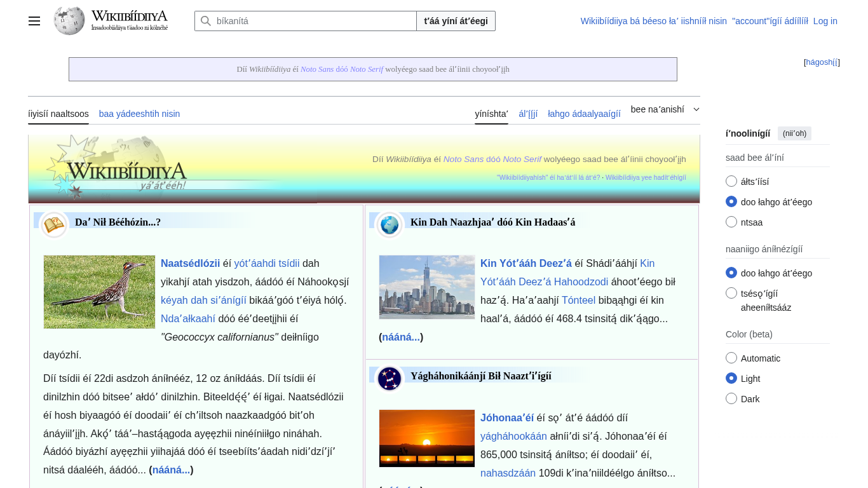This screenshot has height=488, width=868.
Task: Switch to baa yádeeshtih nisin tab
Action: [139, 114]
